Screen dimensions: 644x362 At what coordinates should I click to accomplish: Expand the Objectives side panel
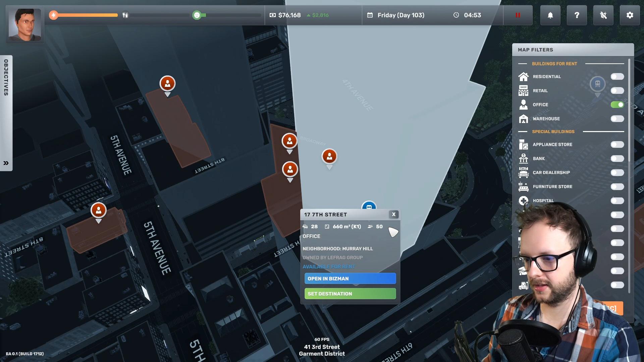(x=6, y=163)
